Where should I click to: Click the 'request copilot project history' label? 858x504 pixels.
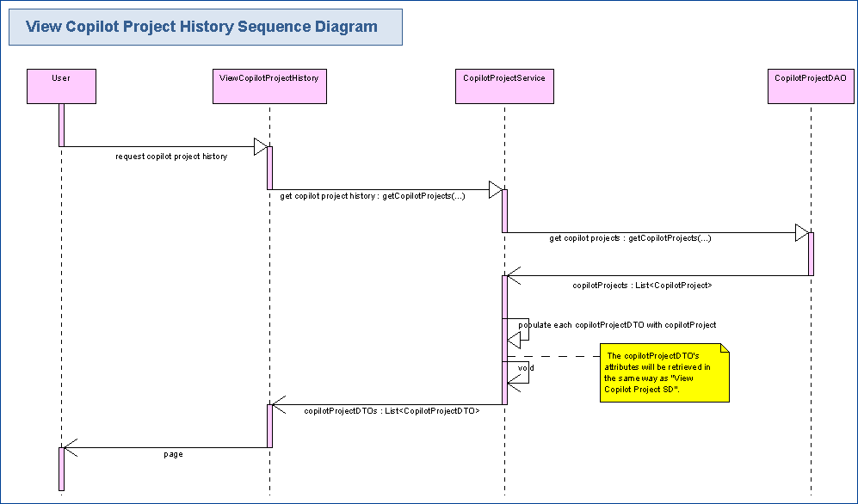click(x=171, y=157)
